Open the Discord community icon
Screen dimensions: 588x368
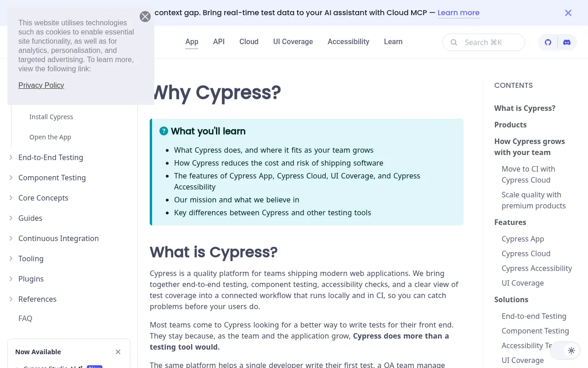pos(567,42)
